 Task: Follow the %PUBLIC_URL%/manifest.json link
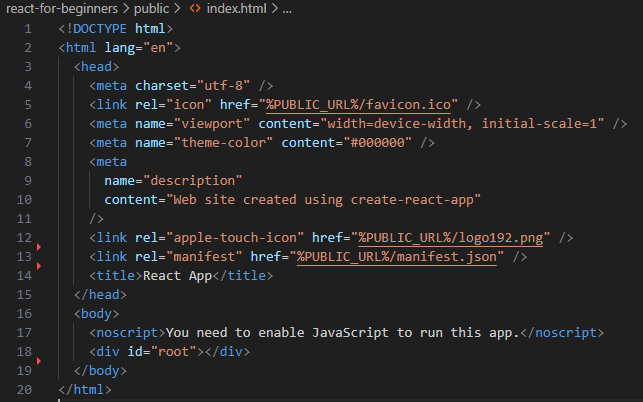(x=397, y=257)
